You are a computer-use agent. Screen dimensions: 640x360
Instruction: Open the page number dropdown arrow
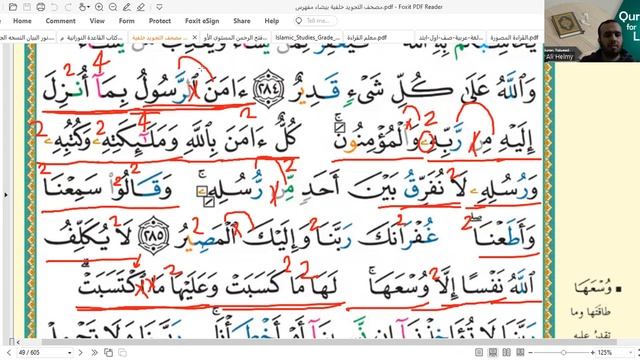point(69,352)
